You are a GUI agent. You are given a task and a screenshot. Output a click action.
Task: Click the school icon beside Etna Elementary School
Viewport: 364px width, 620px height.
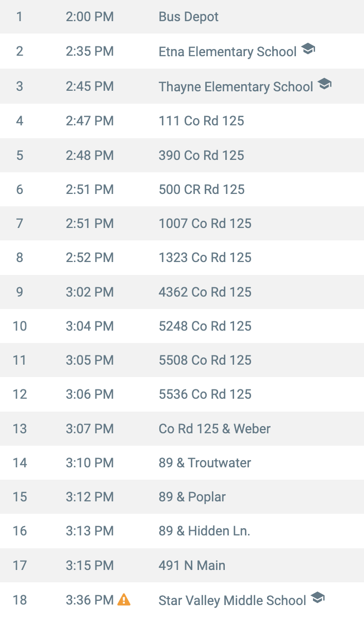[x=308, y=50]
